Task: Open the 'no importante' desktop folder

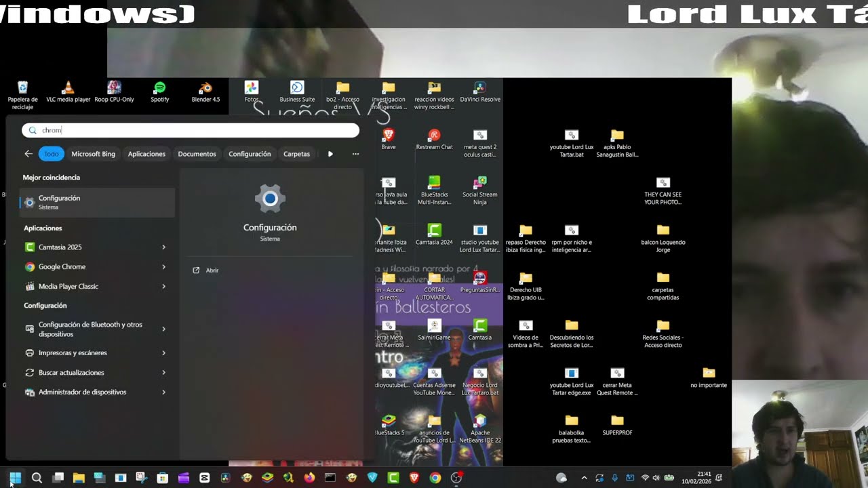Action: tap(709, 378)
